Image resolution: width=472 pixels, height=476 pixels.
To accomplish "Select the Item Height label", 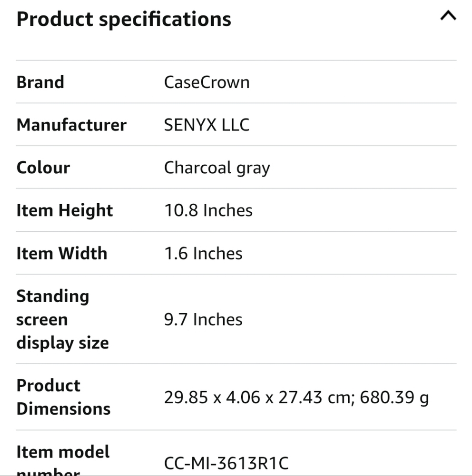I will (x=65, y=211).
